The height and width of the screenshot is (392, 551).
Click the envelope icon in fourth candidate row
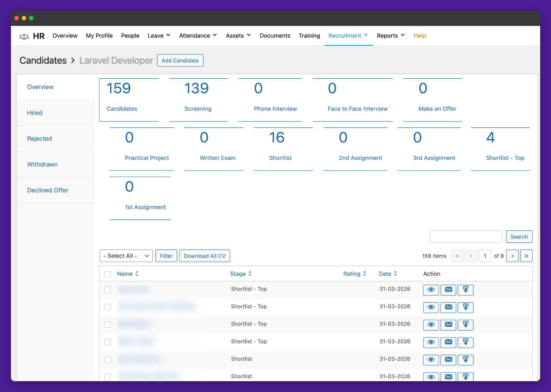point(448,342)
